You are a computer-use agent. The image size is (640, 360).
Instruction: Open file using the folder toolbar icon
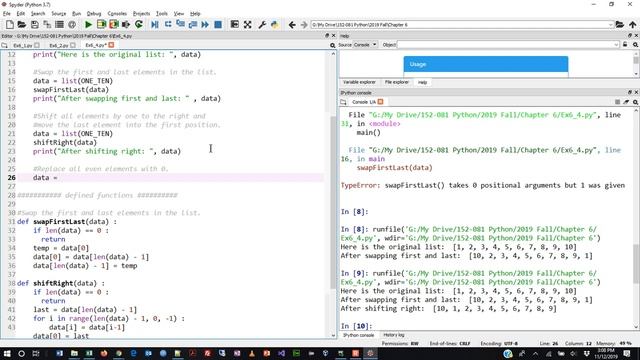point(22,24)
